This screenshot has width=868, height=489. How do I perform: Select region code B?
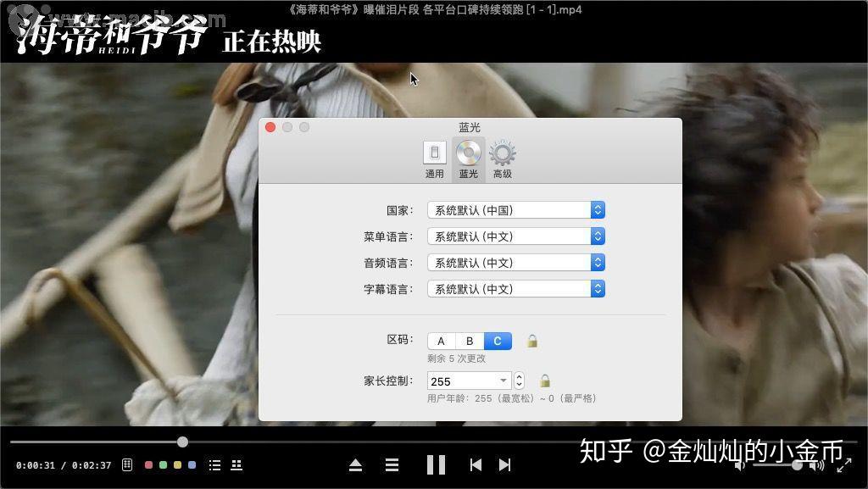point(469,340)
